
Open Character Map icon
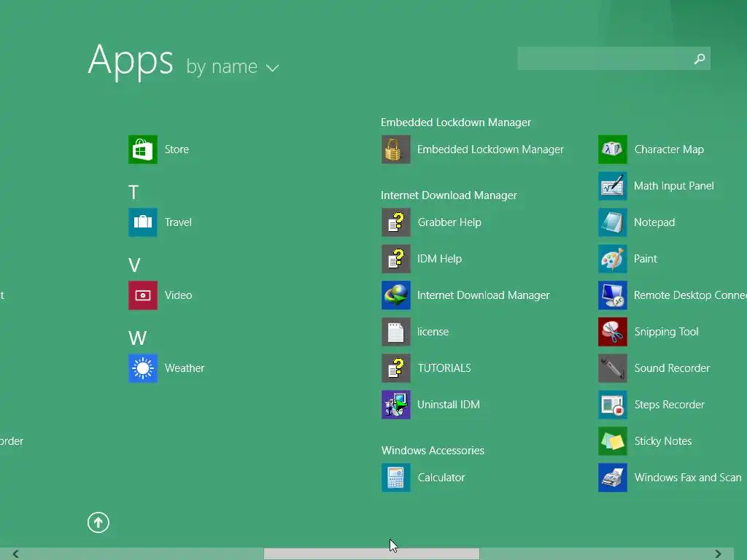pos(613,149)
